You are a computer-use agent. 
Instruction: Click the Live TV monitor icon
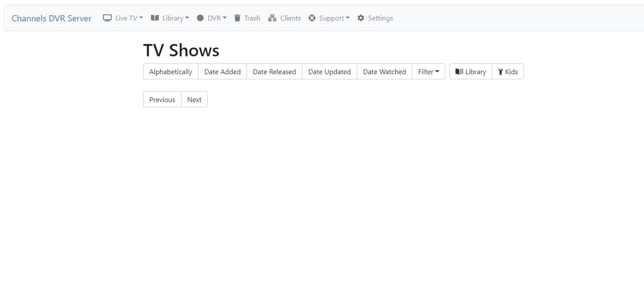click(x=107, y=18)
